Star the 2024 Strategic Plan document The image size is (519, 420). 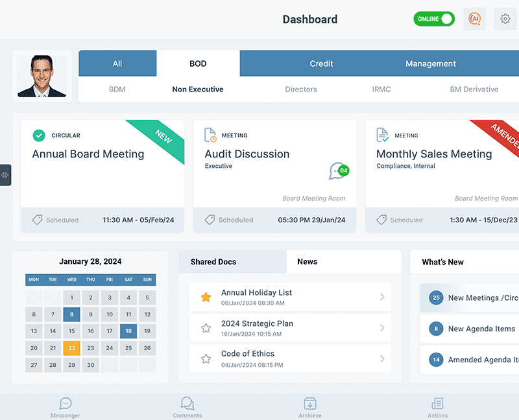coord(206,328)
